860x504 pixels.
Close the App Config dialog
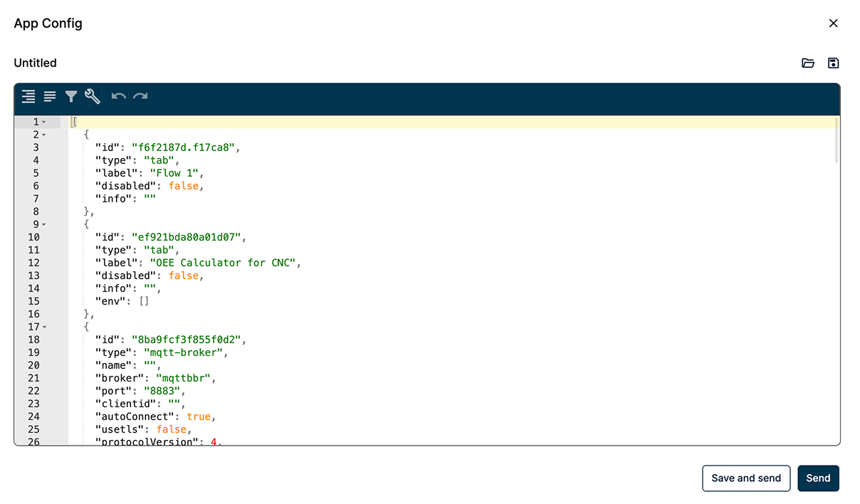pos(834,23)
